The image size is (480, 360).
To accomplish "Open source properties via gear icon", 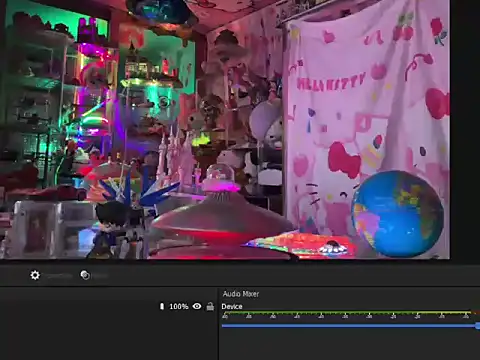I will (35, 275).
